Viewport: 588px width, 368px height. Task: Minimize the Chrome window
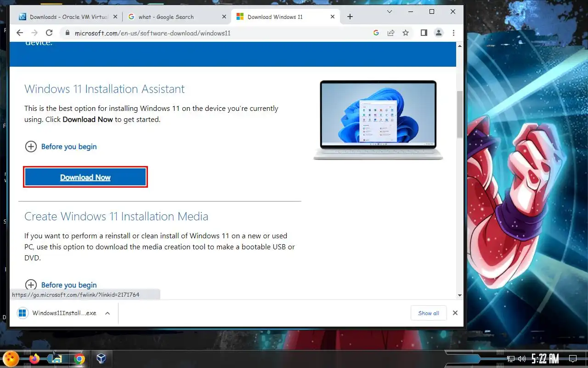[x=411, y=12]
